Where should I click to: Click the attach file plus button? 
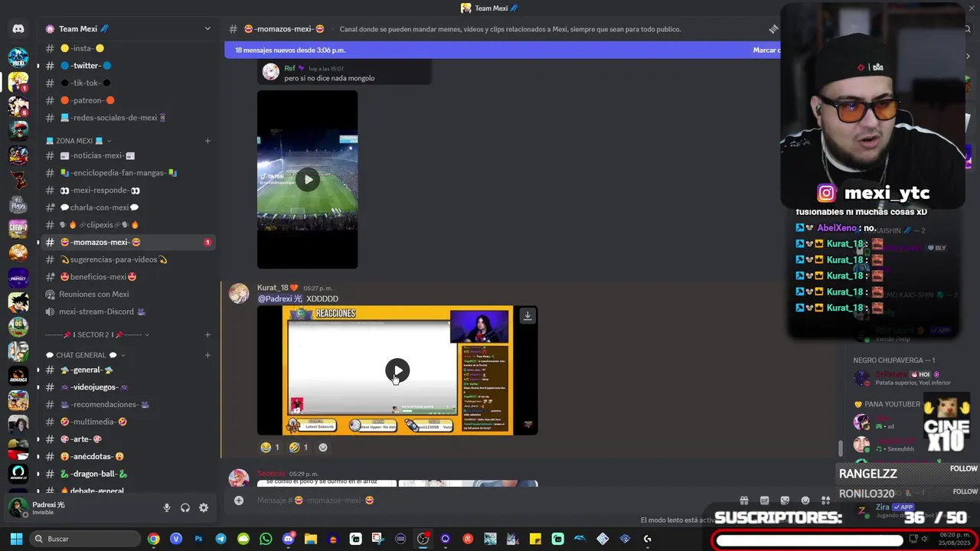pos(239,500)
